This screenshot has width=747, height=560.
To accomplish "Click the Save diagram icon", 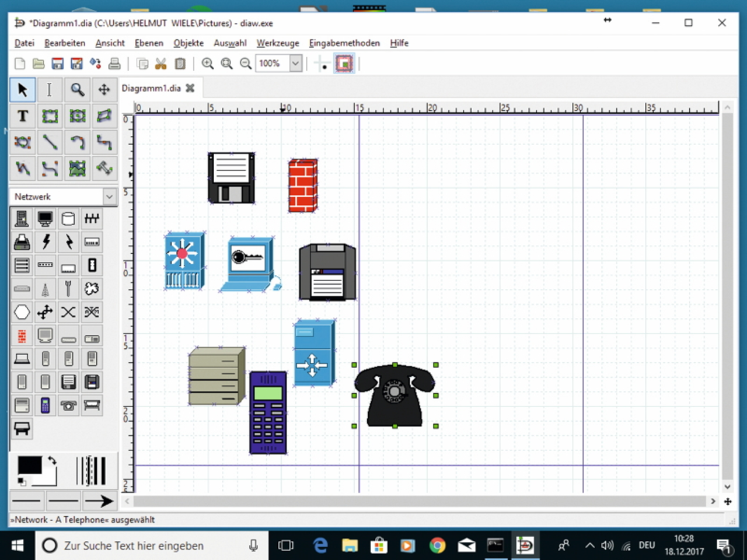I will [57, 64].
